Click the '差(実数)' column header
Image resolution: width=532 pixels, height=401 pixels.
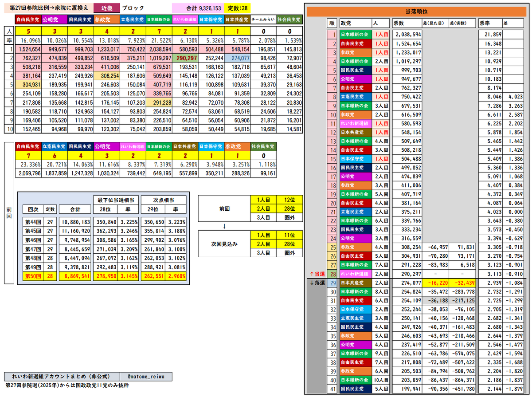tap(462, 23)
